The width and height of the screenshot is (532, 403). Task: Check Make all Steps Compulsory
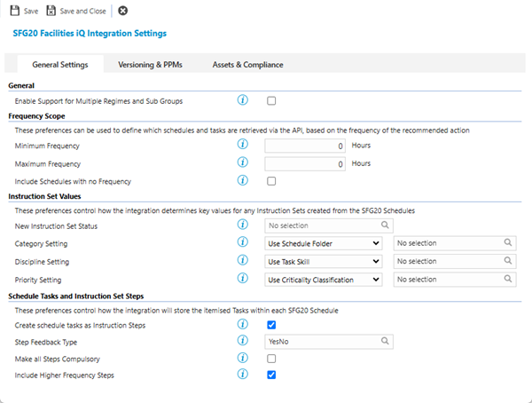pyautogui.click(x=272, y=359)
